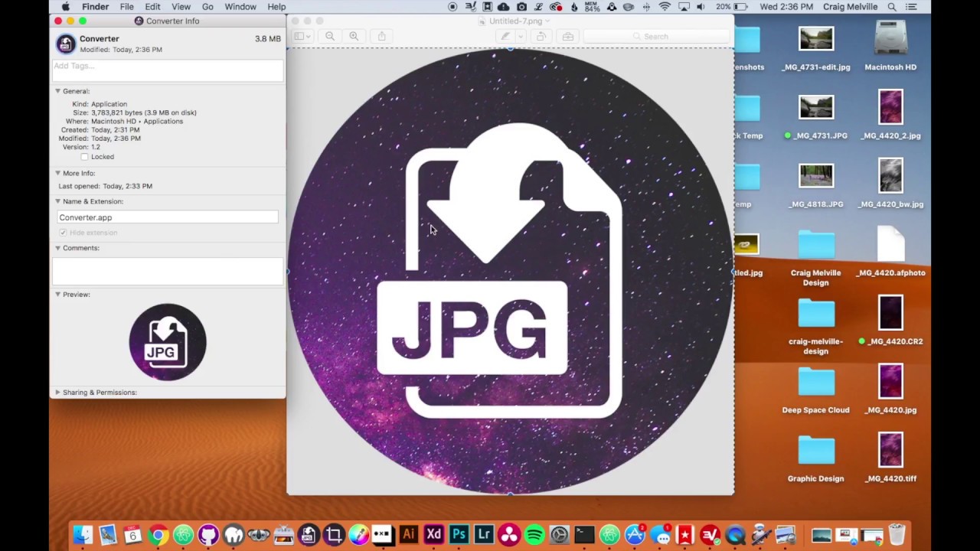Image resolution: width=980 pixels, height=551 pixels.
Task: Open Preview sidebar view dropdown
Action: (x=302, y=36)
